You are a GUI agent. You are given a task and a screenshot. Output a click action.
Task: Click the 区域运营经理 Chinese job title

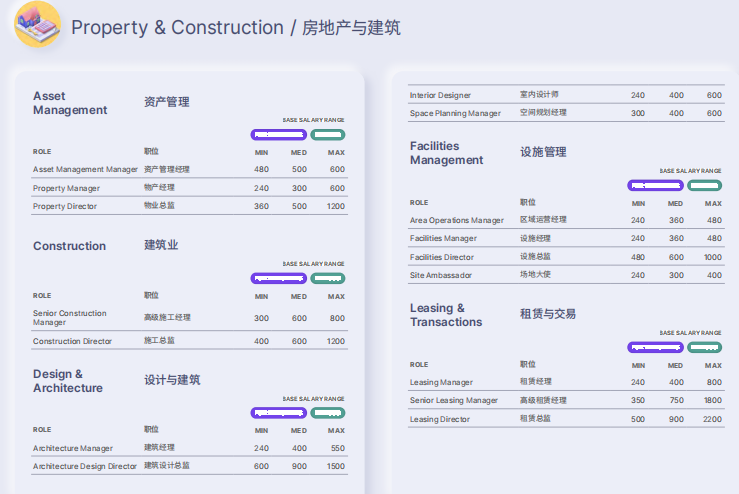coord(543,219)
